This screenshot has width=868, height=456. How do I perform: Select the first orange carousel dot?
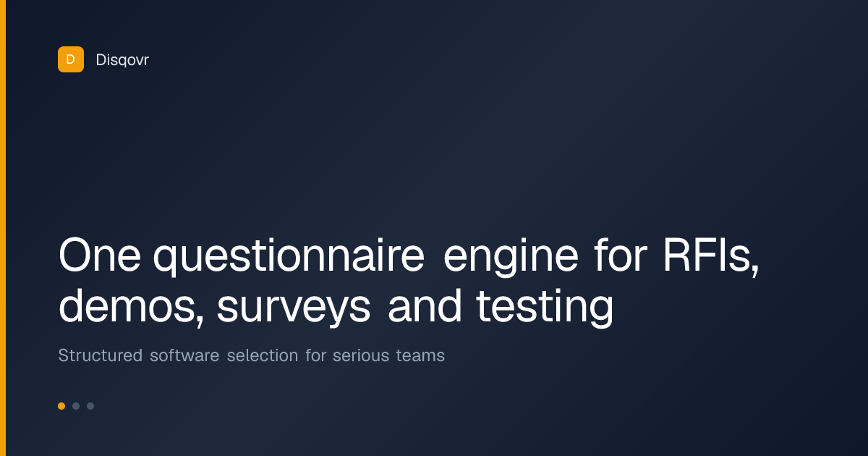tap(61, 406)
